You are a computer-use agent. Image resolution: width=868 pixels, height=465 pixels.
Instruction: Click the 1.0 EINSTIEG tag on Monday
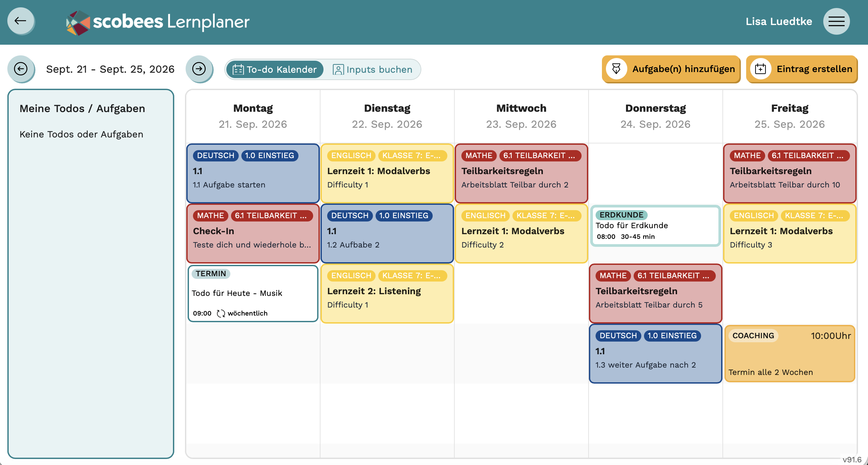tap(269, 155)
